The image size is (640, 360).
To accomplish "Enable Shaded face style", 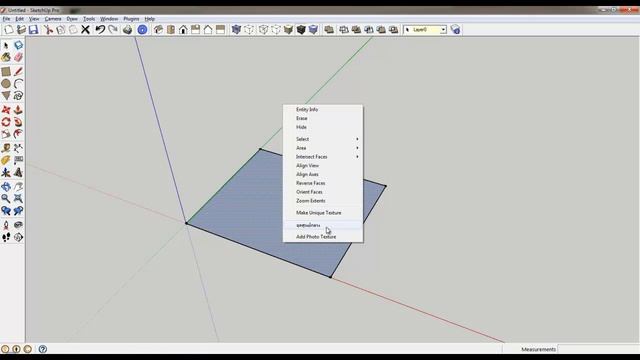I will coord(289,29).
